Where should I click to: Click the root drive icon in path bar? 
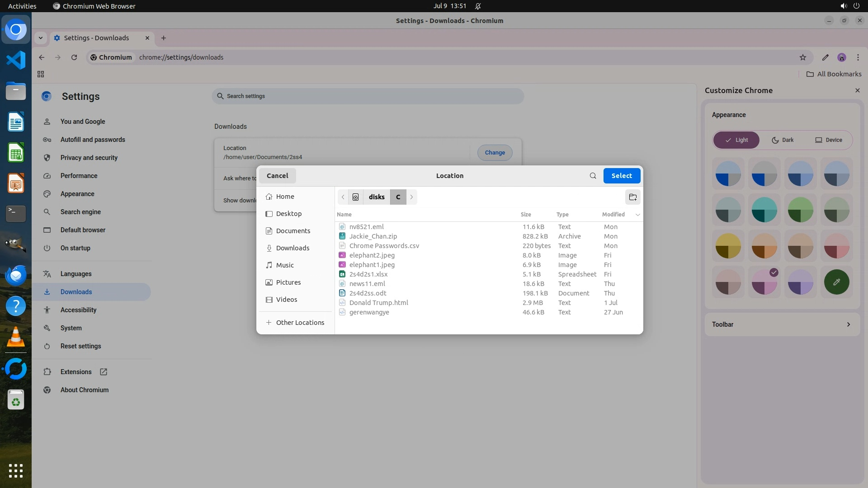click(355, 197)
